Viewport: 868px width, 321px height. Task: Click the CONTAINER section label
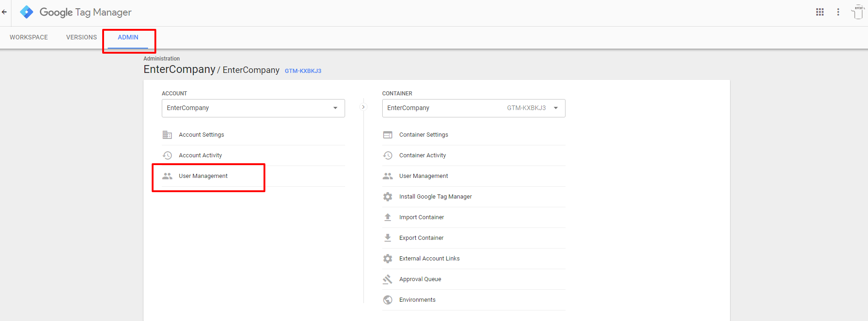point(397,94)
